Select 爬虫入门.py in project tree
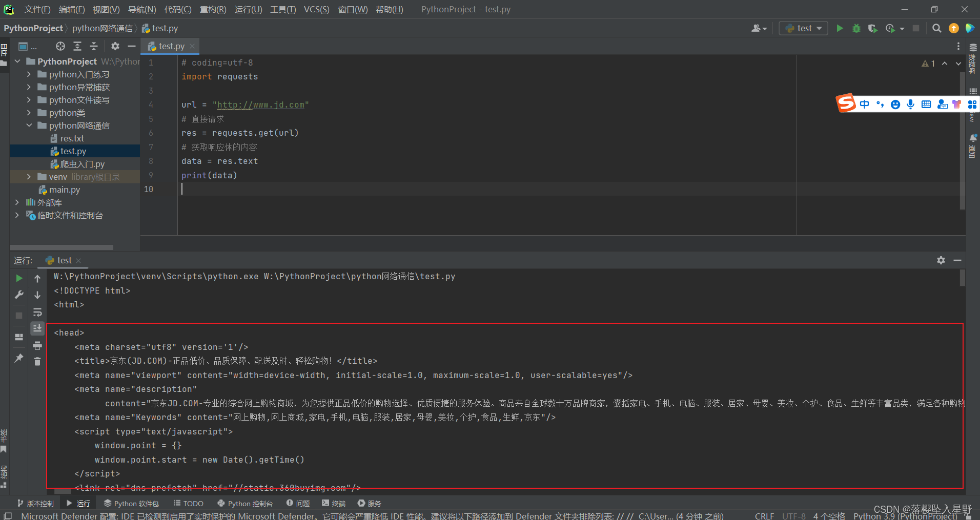The image size is (980, 520). click(77, 164)
